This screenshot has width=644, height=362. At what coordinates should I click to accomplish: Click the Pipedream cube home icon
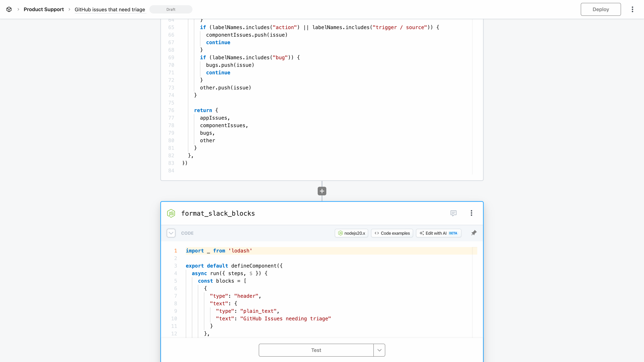pyautogui.click(x=9, y=10)
